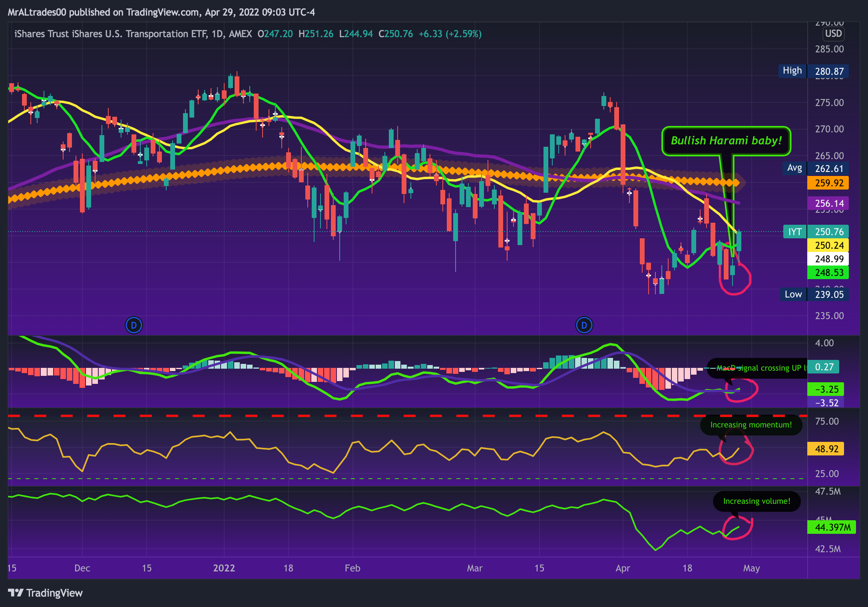Click the RSI value label 48.92
The image size is (868, 607).
point(826,449)
